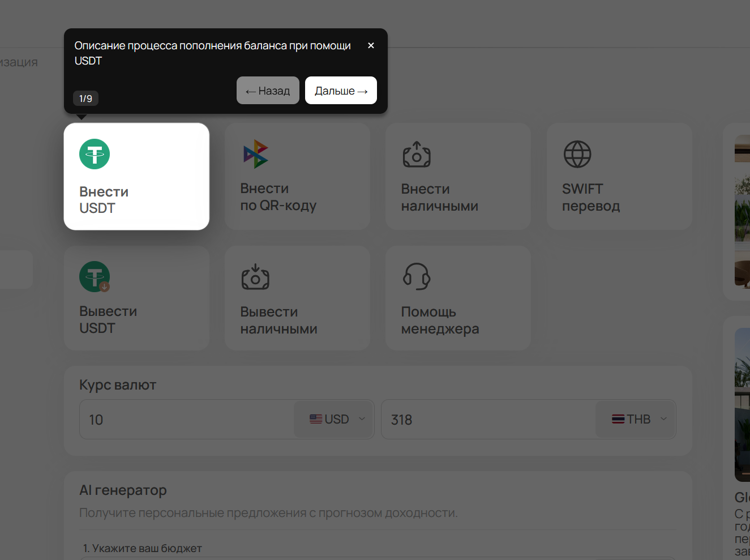
Task: Click the THB chevron arrow
Action: 663,419
